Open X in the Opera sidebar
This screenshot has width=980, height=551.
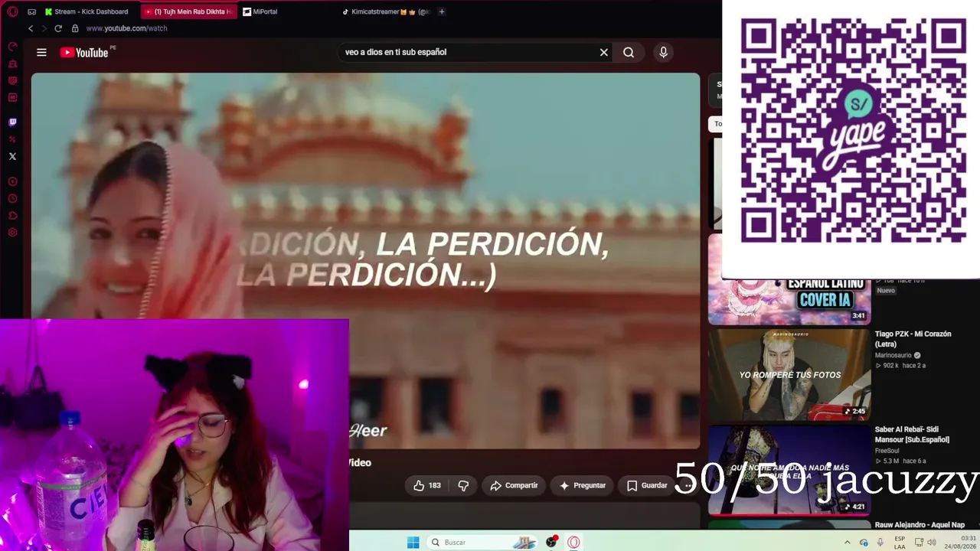click(12, 156)
